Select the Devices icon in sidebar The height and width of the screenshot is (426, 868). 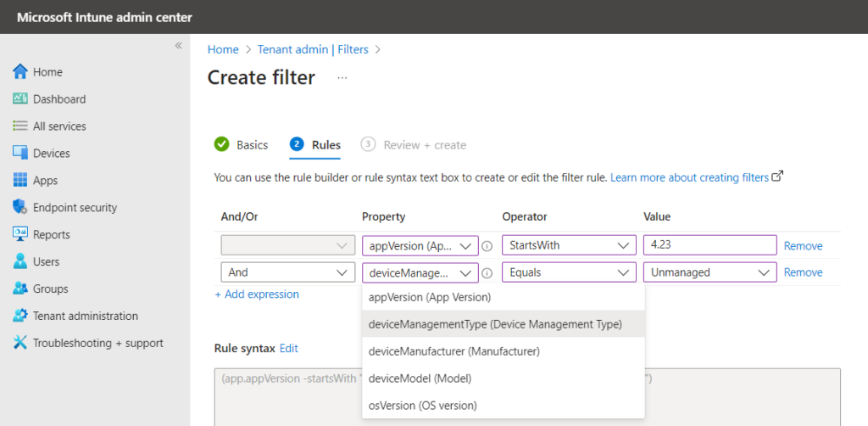[20, 154]
